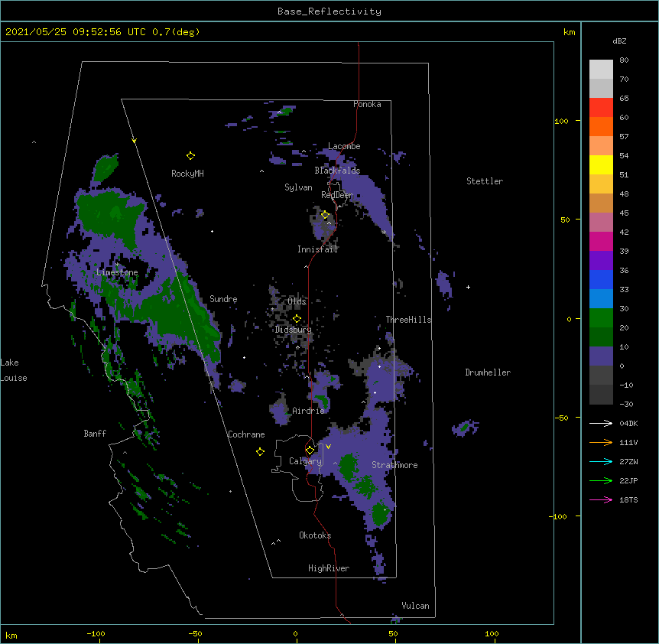Click the Innisfail town label
Screen dimensions: 659x644
[x=317, y=249]
